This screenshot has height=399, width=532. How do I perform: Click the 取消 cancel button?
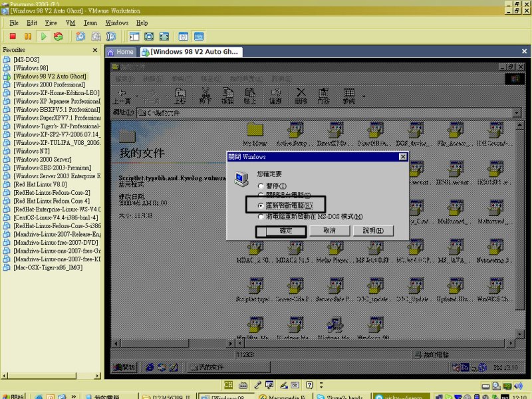pos(329,231)
